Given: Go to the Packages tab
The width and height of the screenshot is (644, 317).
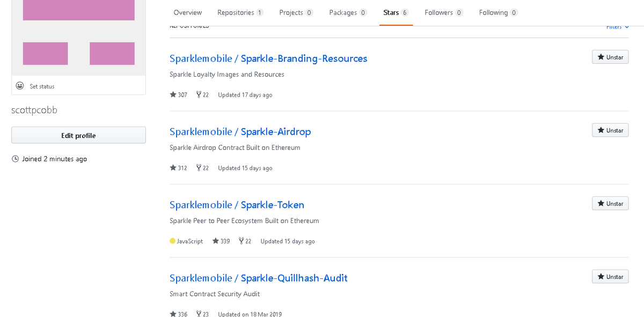Looking at the screenshot, I should 348,13.
